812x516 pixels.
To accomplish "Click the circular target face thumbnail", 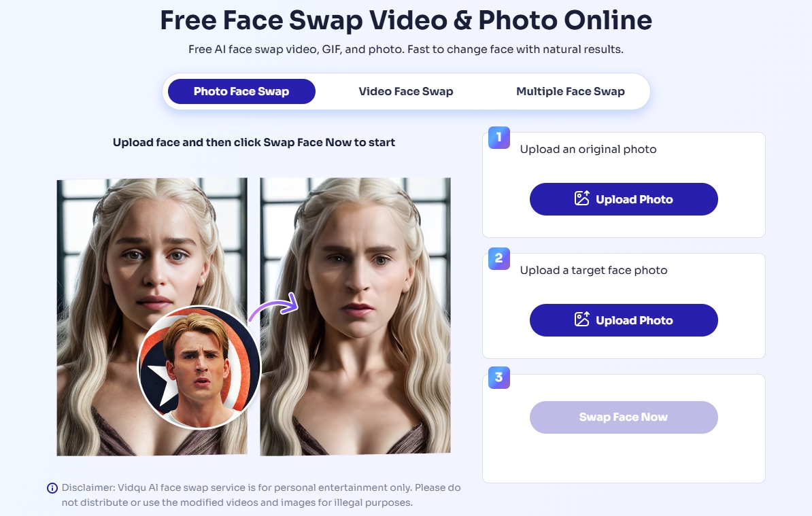I will (199, 368).
